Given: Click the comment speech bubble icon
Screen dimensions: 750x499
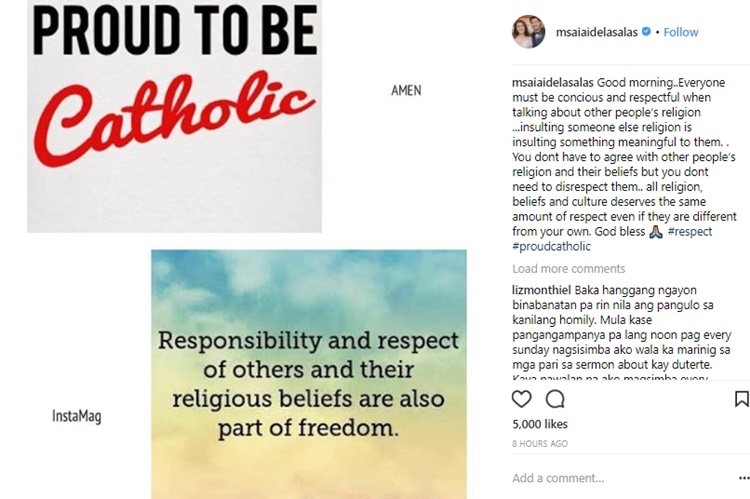Looking at the screenshot, I should pos(555,399).
